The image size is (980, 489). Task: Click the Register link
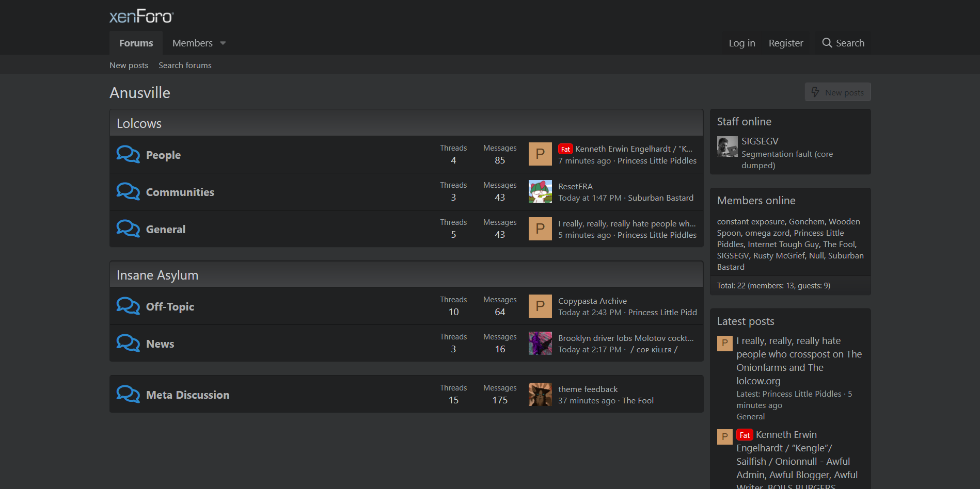[785, 43]
